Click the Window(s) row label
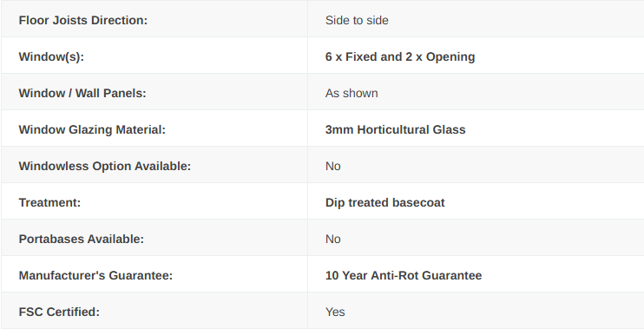This screenshot has height=329, width=644. [51, 56]
